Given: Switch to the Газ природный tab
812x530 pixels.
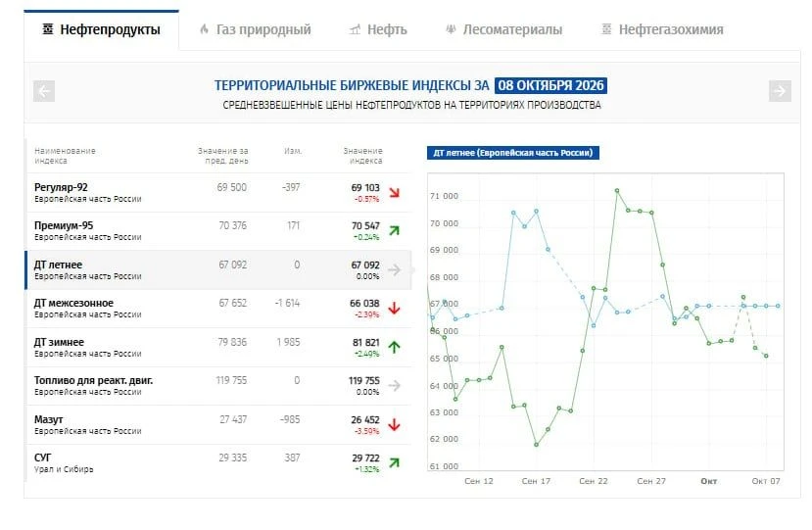Looking at the screenshot, I should [x=256, y=30].
